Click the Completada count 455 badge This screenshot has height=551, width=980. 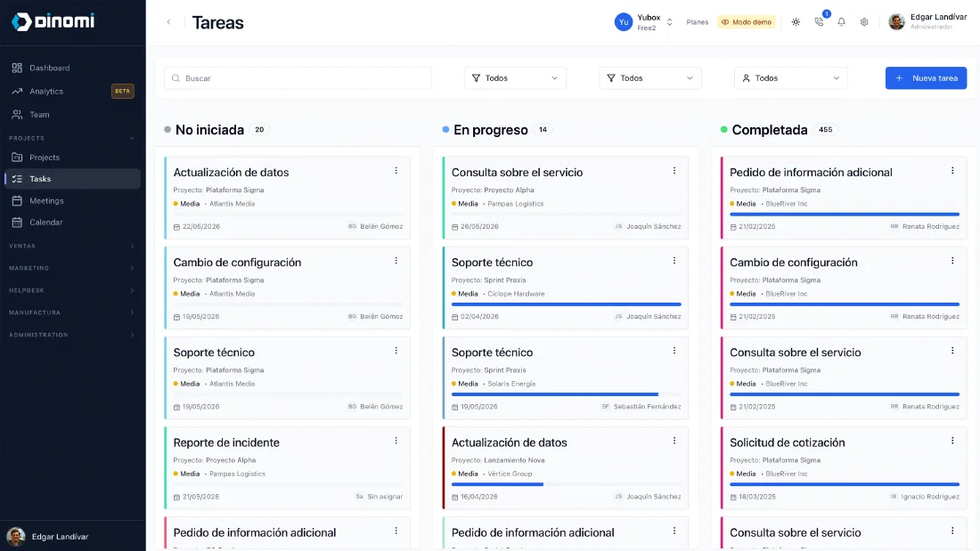825,129
